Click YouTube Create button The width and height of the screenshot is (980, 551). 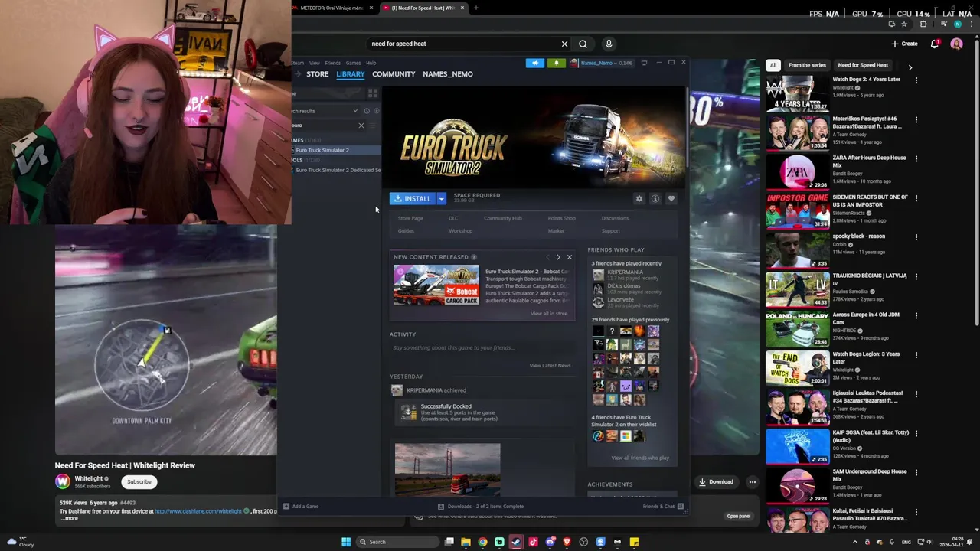point(905,44)
